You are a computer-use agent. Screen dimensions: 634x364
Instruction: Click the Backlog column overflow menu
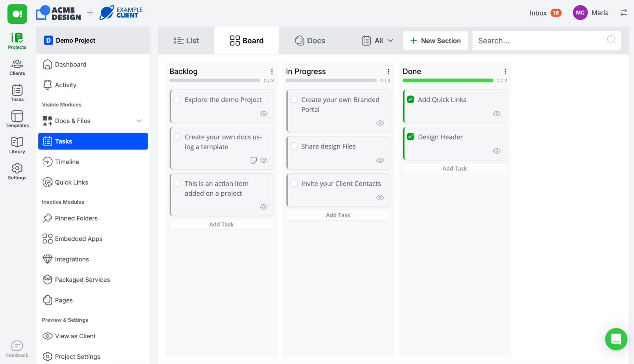pyautogui.click(x=272, y=71)
